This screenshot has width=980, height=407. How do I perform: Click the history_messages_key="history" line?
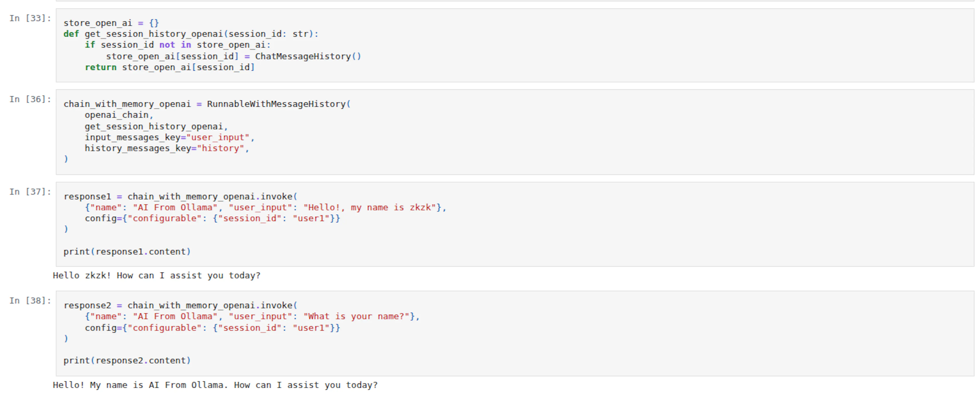(167, 148)
